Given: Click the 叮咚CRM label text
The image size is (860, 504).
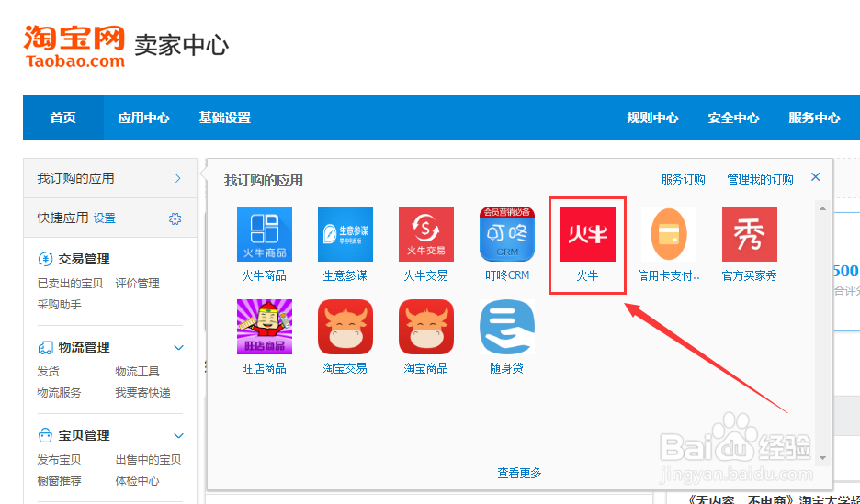Looking at the screenshot, I should click(507, 275).
